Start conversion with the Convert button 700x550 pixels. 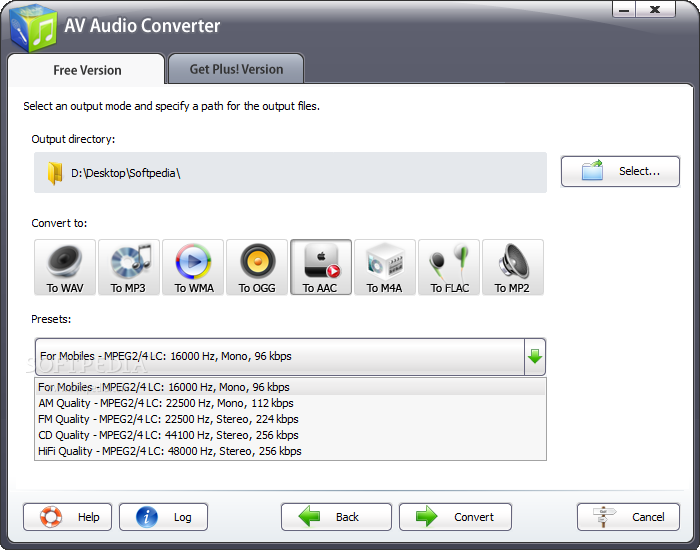(455, 517)
